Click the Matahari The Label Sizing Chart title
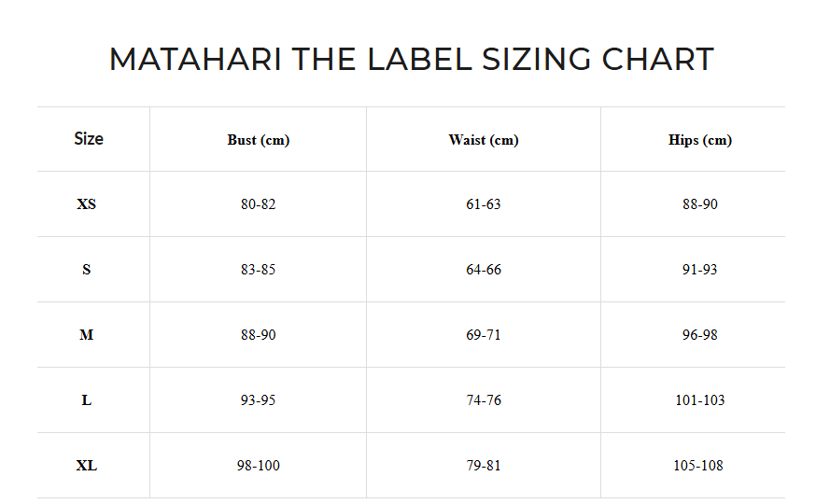The image size is (816, 504). click(x=411, y=60)
